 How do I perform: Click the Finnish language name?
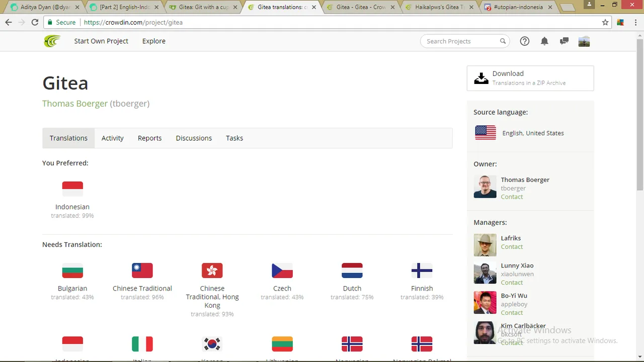422,288
